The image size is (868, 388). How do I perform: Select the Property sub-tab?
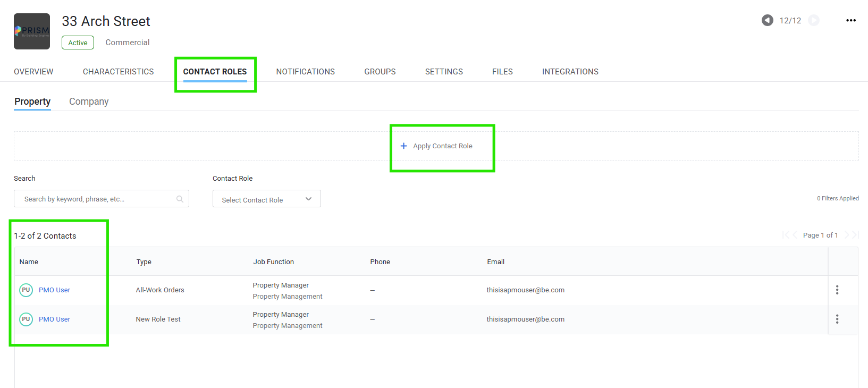(32, 102)
